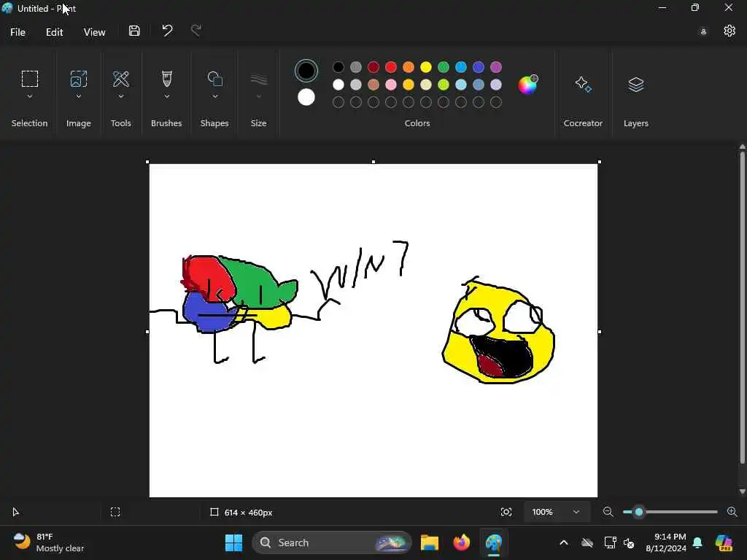Click the Paint taskbar icon
Viewport: 747px width, 560px height.
pyautogui.click(x=494, y=542)
